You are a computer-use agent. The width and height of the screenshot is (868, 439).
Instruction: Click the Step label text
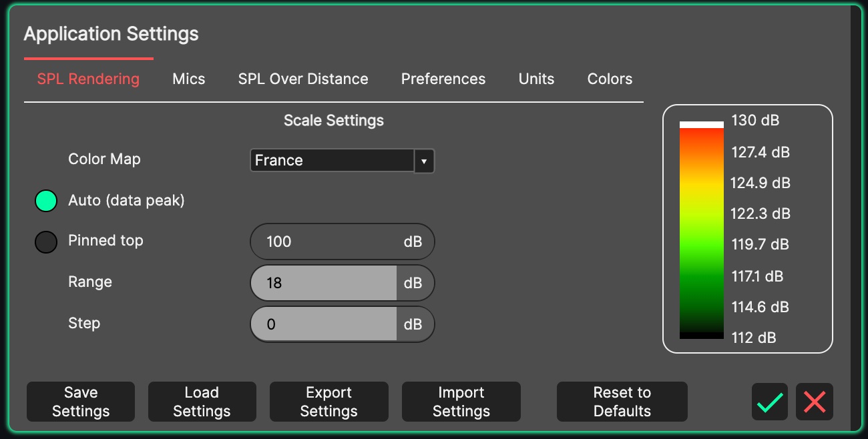coord(84,324)
